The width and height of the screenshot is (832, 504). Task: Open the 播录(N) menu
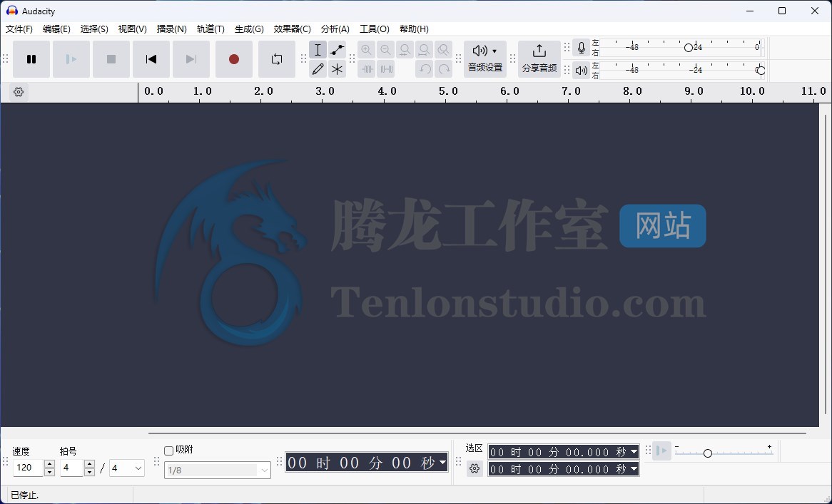point(171,29)
